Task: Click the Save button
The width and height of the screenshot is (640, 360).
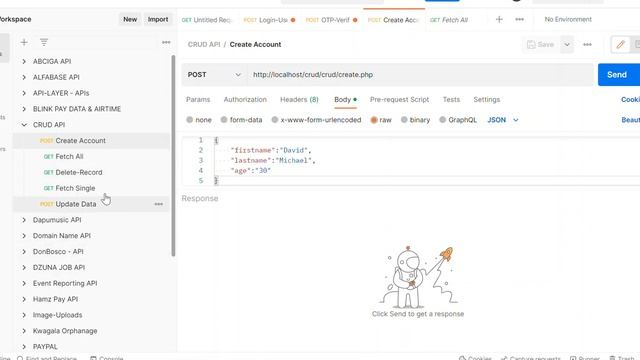Action: click(541, 44)
